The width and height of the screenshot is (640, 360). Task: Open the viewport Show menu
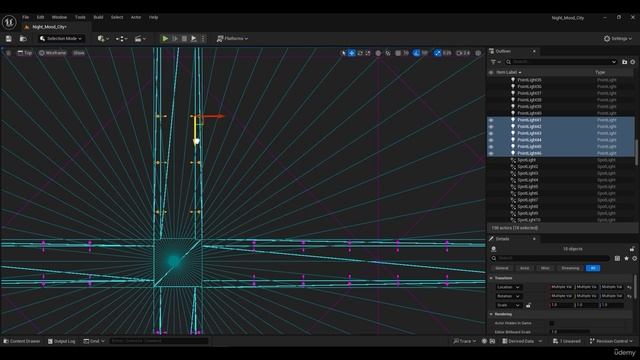click(79, 53)
